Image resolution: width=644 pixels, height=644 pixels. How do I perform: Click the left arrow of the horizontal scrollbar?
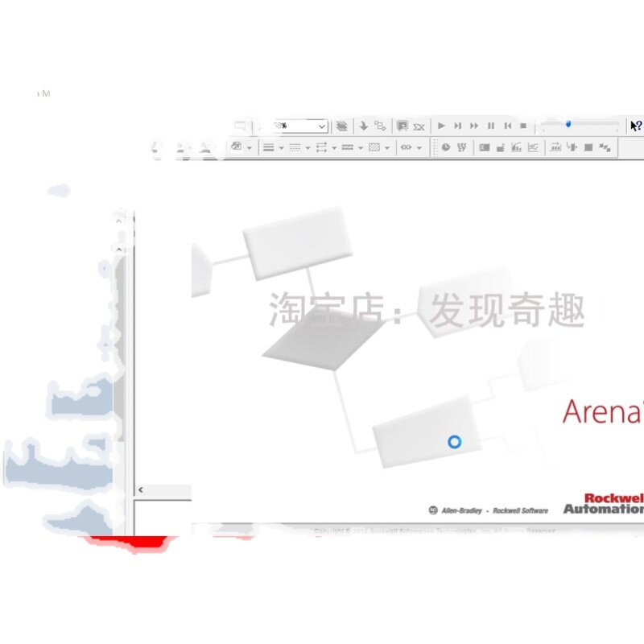coord(140,489)
